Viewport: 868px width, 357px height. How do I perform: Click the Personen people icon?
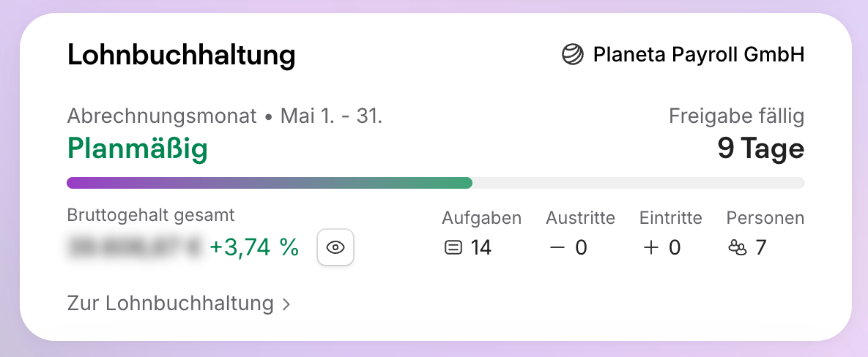click(x=738, y=247)
